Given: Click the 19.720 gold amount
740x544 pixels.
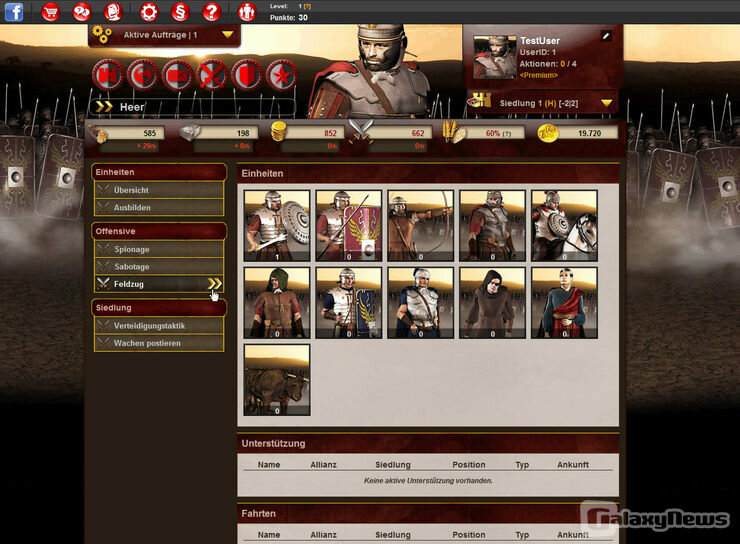Looking at the screenshot, I should (589, 134).
